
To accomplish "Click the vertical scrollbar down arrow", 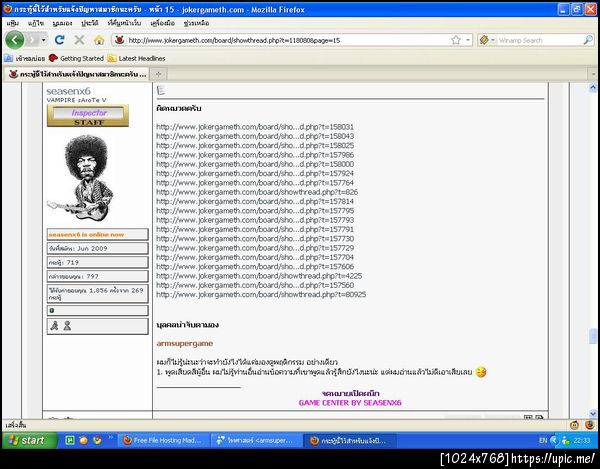I will point(593,413).
